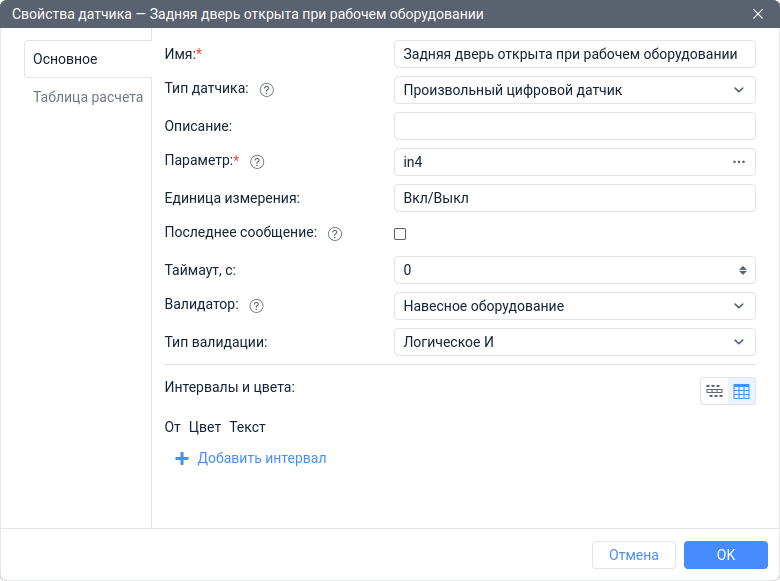Adjust the Таймаут stepper arrows
This screenshot has width=780, height=581.
point(743,270)
